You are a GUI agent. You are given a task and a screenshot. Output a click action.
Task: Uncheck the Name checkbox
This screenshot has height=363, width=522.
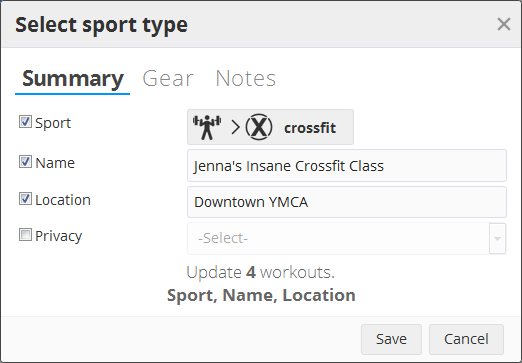[25, 162]
